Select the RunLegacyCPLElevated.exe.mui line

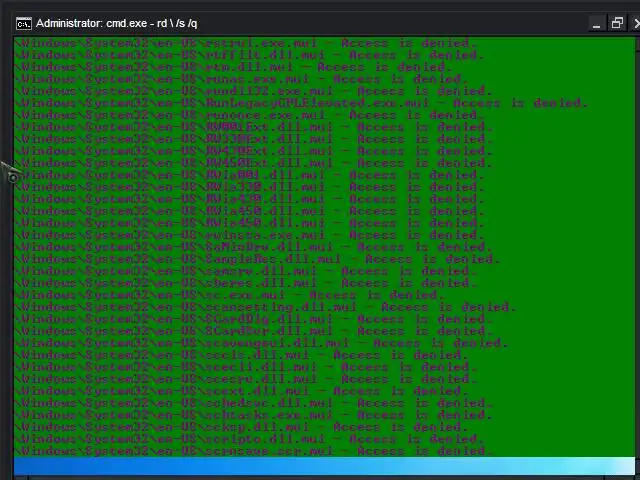[302, 103]
